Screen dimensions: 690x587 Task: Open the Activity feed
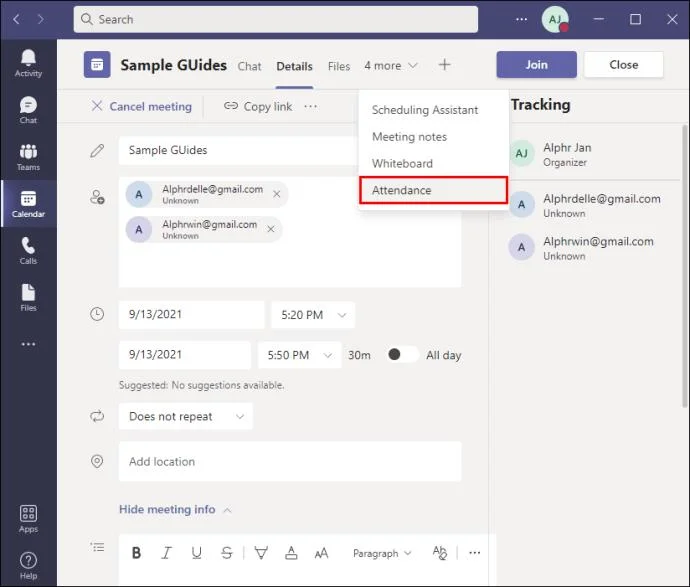click(28, 63)
